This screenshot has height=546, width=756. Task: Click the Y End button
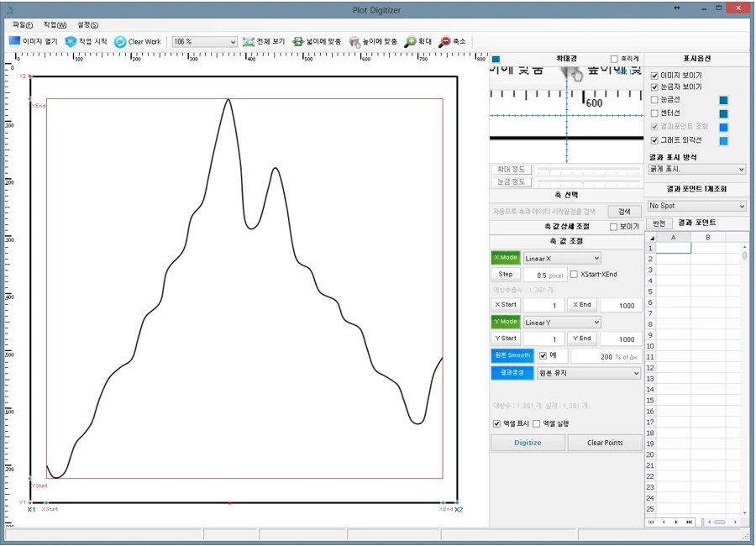(582, 339)
